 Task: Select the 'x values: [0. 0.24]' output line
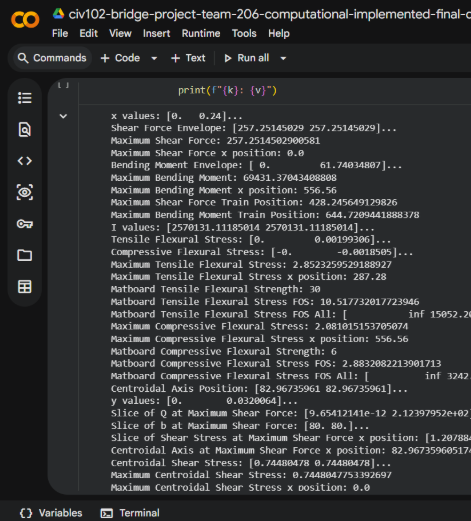click(177, 116)
